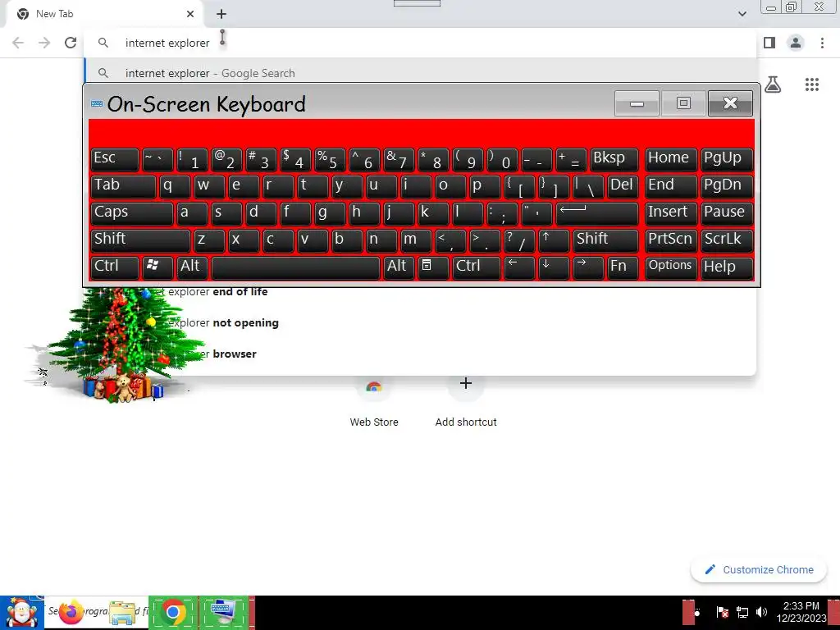Image resolution: width=840 pixels, height=630 pixels.
Task: Open the Chrome profile avatar
Action: pos(796,43)
